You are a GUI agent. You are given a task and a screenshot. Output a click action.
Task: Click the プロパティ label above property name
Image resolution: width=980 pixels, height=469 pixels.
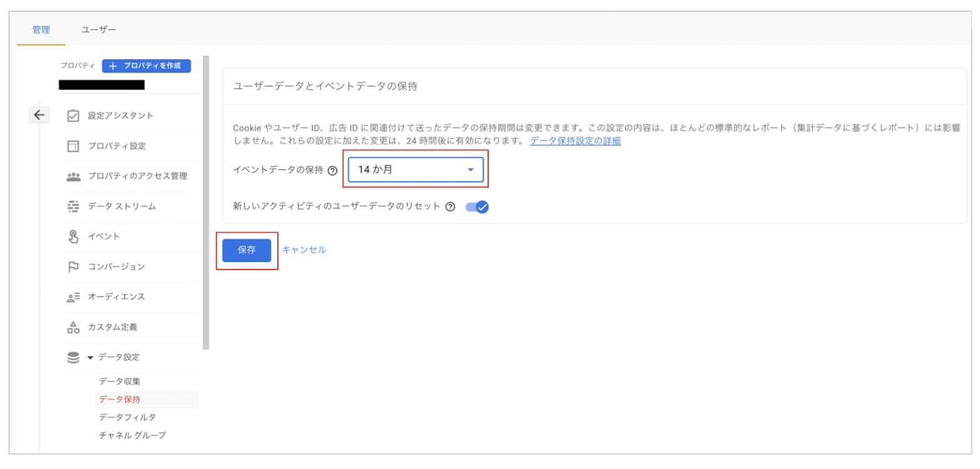pos(78,66)
